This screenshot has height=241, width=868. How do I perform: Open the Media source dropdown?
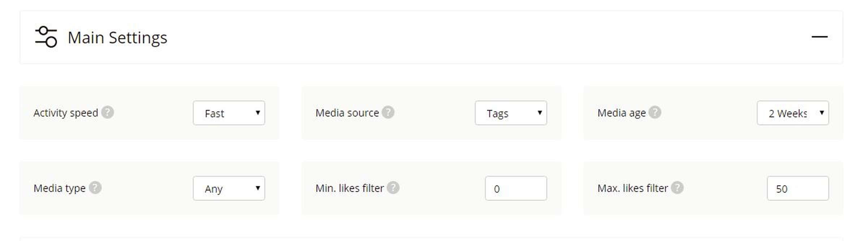click(511, 113)
